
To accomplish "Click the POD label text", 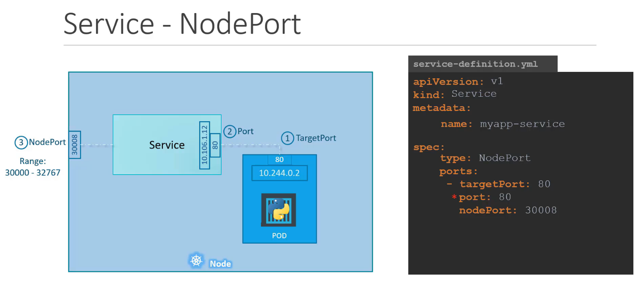I will pyautogui.click(x=279, y=236).
